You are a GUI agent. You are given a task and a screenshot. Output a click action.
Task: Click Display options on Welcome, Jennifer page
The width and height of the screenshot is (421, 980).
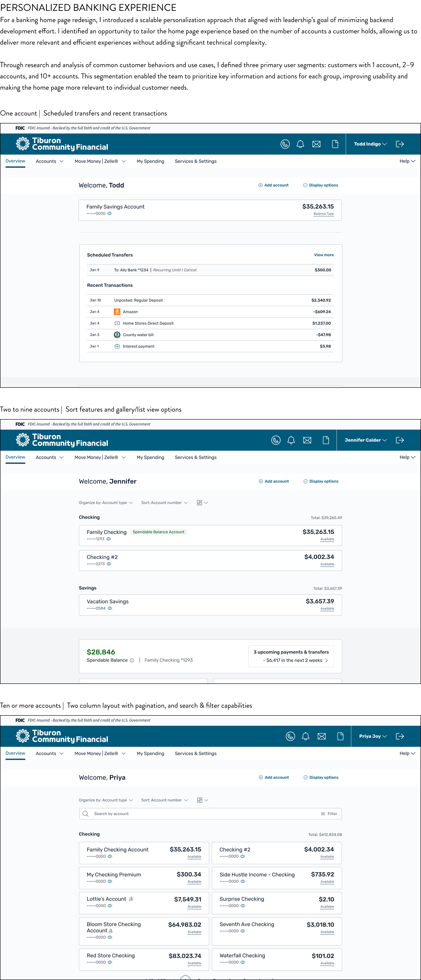pyautogui.click(x=321, y=481)
